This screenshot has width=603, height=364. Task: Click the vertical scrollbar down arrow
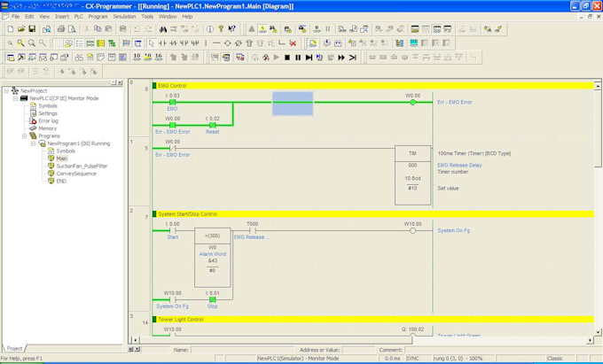(598, 332)
